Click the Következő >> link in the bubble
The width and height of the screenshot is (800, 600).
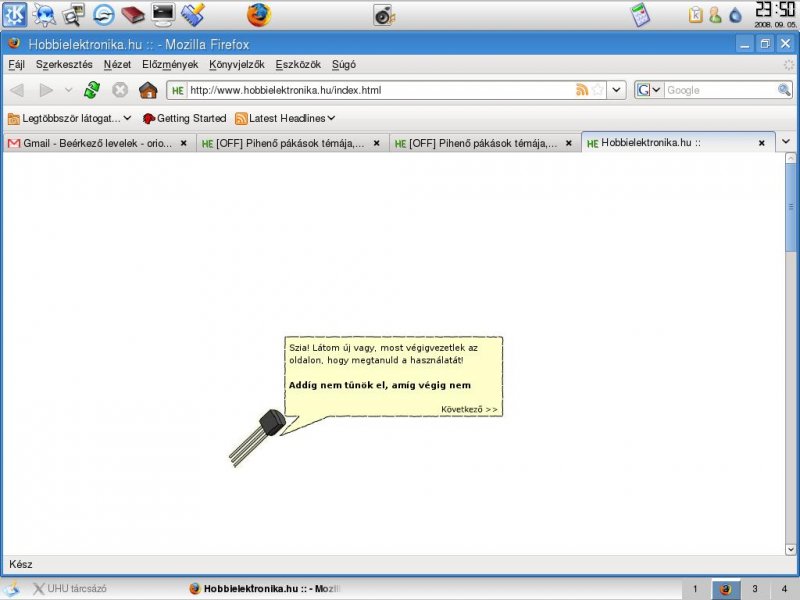click(x=469, y=409)
